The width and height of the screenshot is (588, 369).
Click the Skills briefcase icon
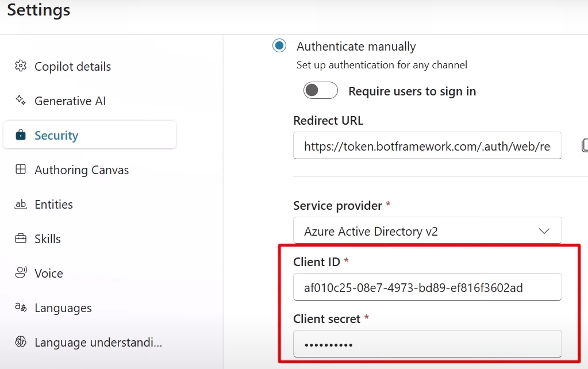pos(21,239)
